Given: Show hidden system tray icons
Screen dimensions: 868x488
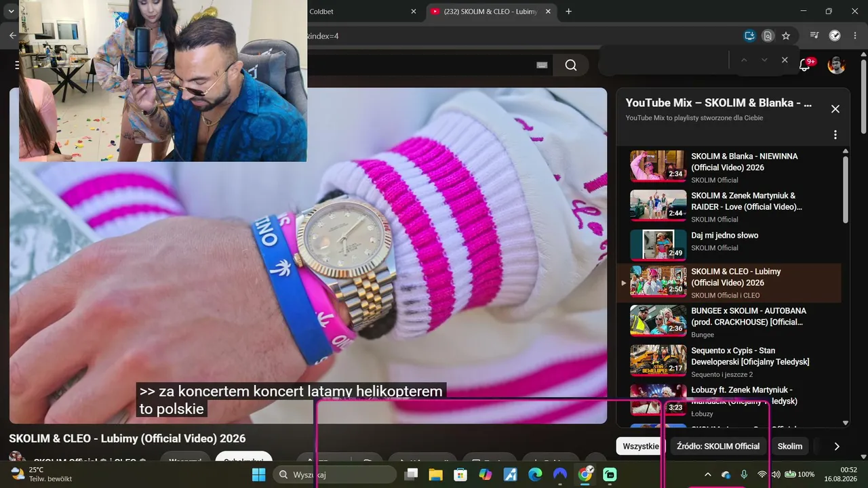Looking at the screenshot, I should pos(708,474).
